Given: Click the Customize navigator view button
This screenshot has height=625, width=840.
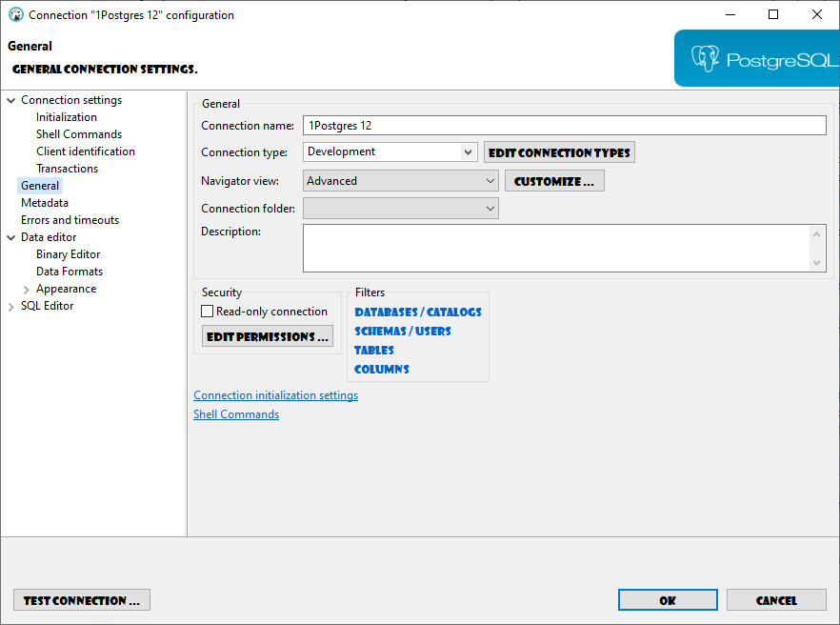Looking at the screenshot, I should pos(554,181).
